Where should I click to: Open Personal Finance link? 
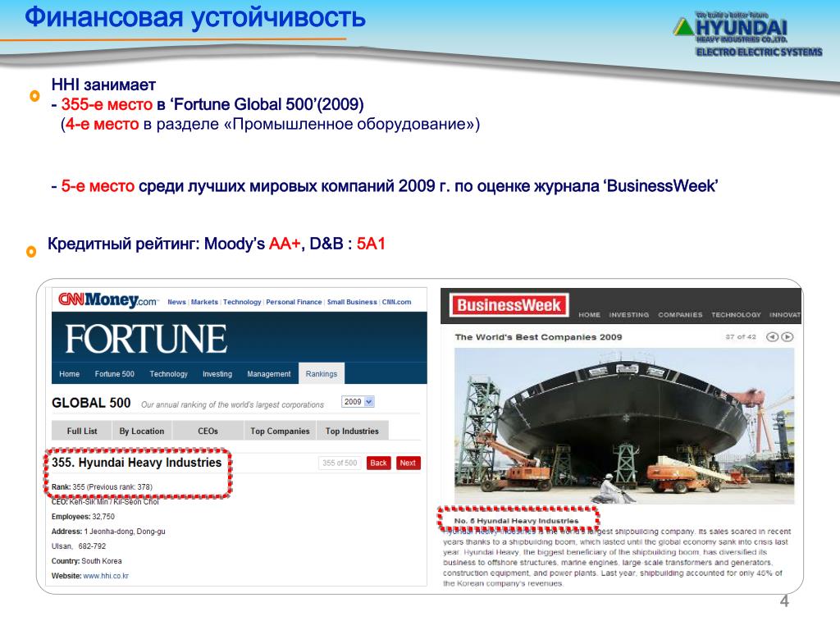(294, 302)
